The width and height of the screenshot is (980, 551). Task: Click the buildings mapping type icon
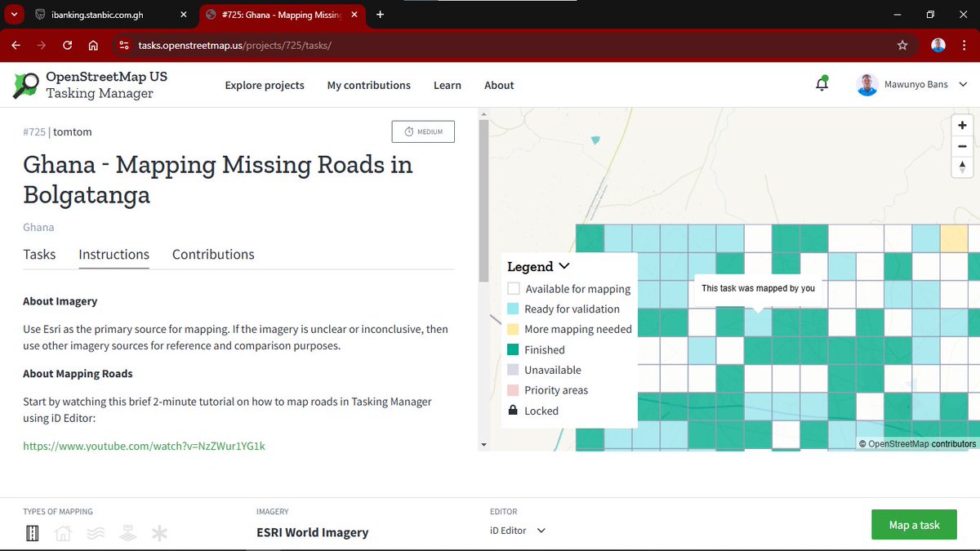point(63,534)
